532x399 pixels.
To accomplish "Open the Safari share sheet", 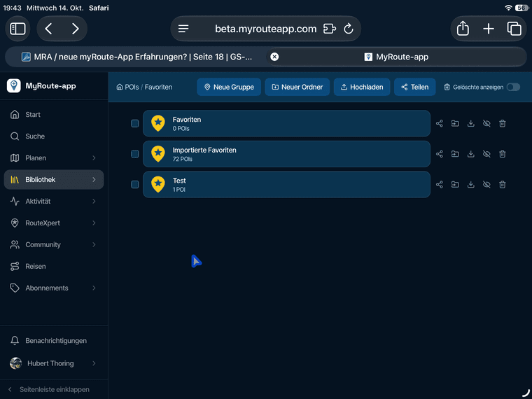I will (x=463, y=29).
